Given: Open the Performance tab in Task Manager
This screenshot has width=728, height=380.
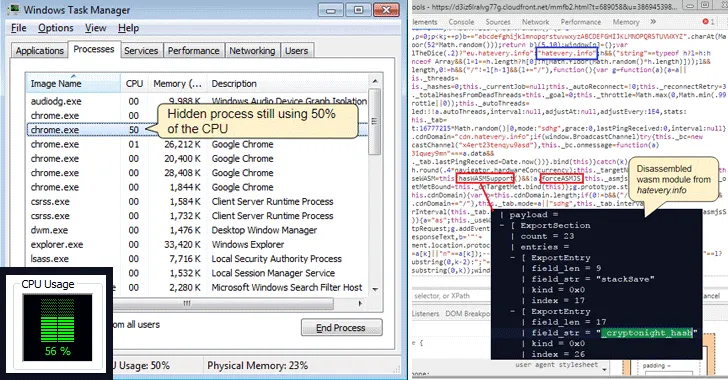Looking at the screenshot, I should (x=194, y=51).
